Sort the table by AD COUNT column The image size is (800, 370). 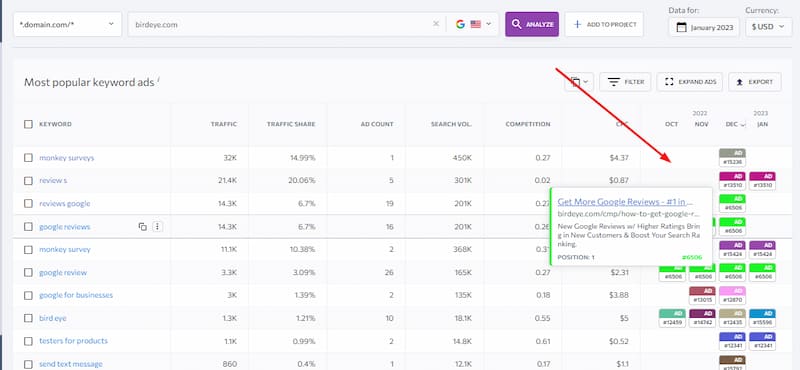(x=377, y=124)
